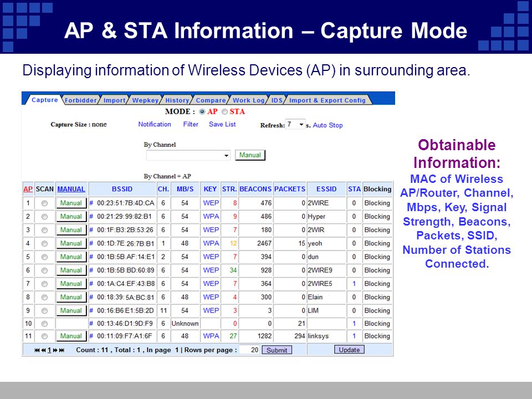Select scan radio for the Elain AP
The image size is (532, 399).
[44, 297]
